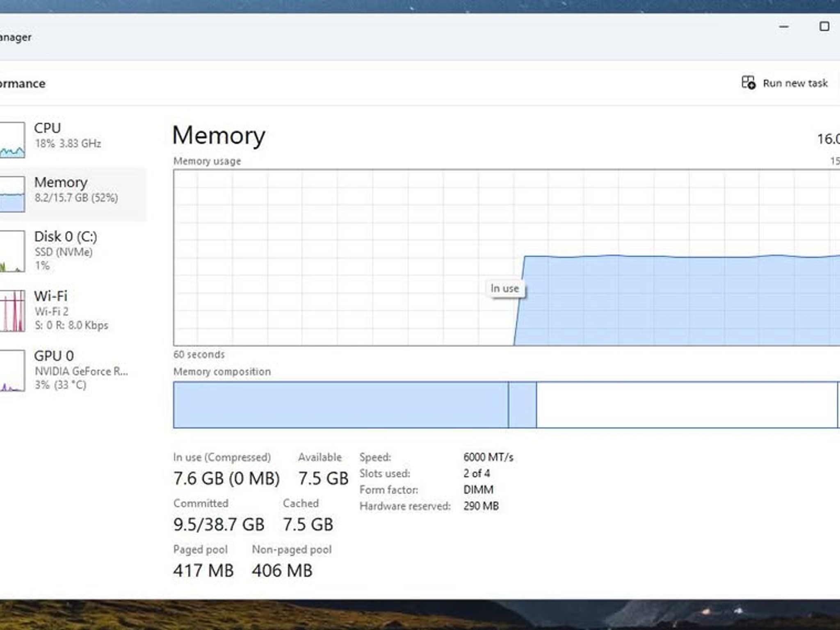Screen dimensions: 840x630
Task: Click the 3% (33 °C) GPU text
Action: (x=60, y=385)
